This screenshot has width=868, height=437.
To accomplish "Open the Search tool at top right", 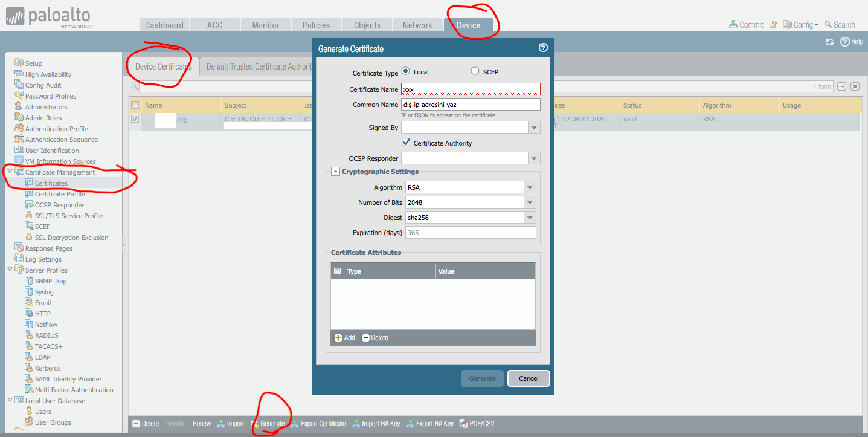I will point(828,25).
